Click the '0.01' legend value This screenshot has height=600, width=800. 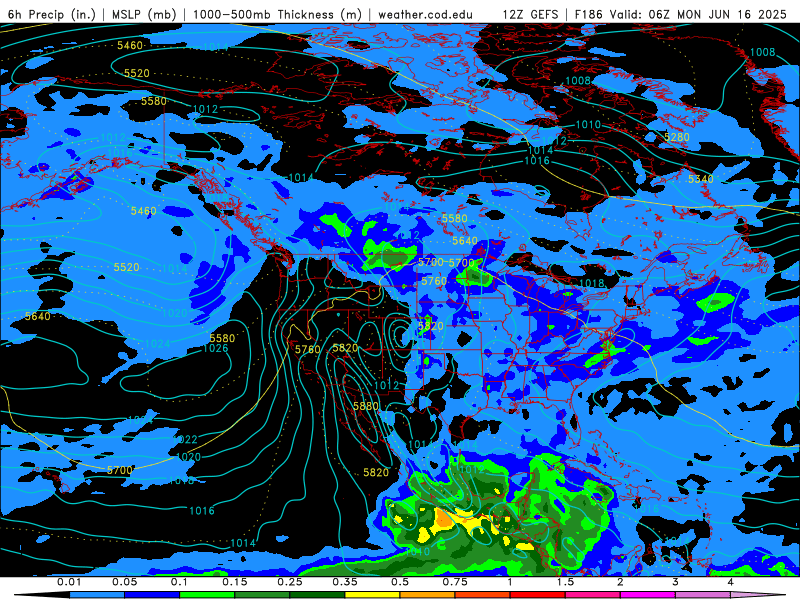68,582
